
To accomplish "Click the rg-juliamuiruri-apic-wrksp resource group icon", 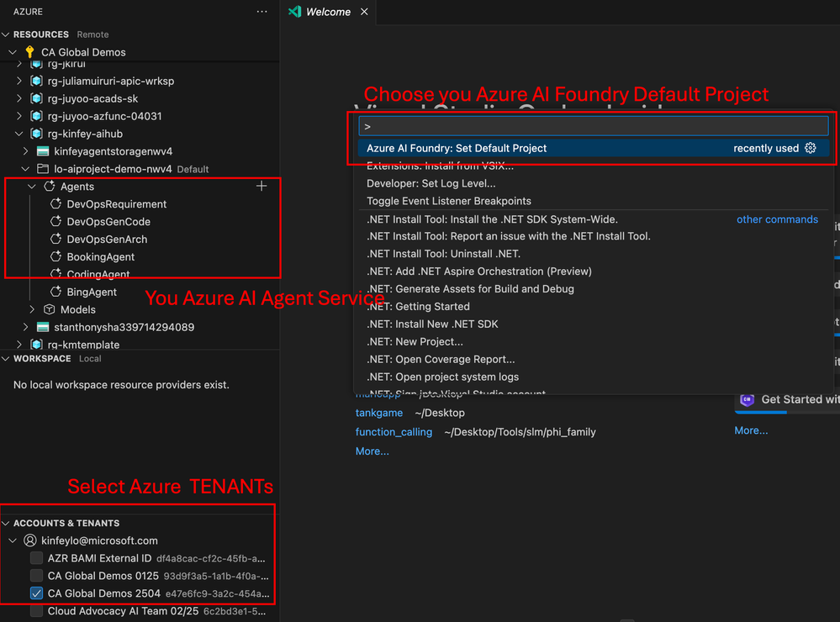I will pos(36,81).
